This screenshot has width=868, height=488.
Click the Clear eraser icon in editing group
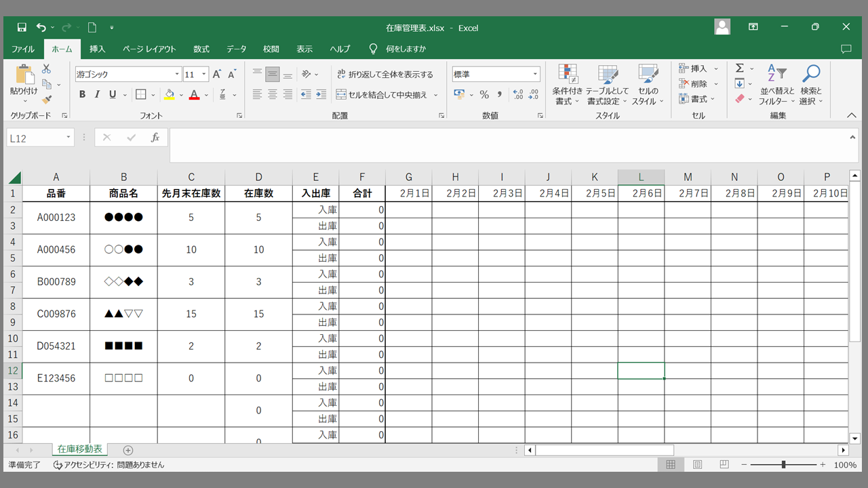[x=740, y=99]
